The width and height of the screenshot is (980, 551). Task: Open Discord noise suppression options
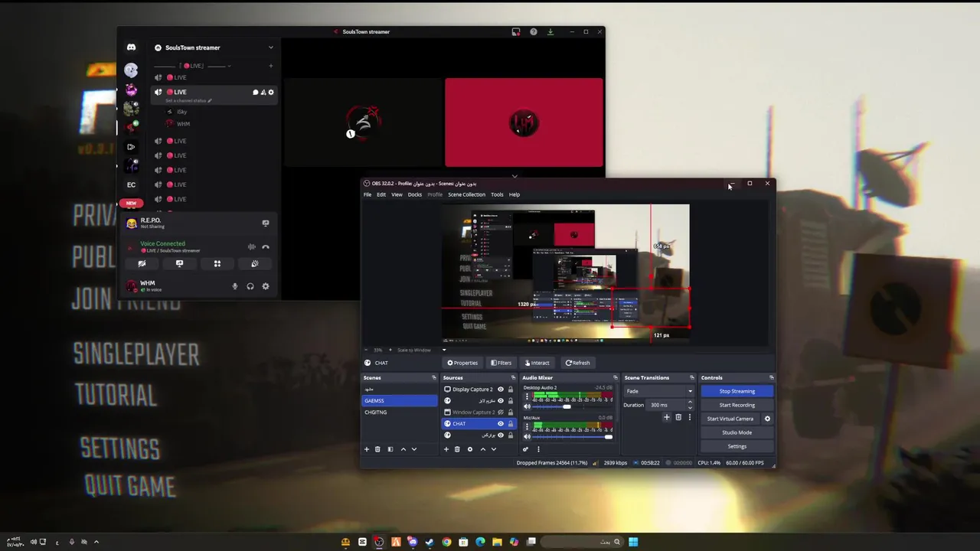point(252,247)
